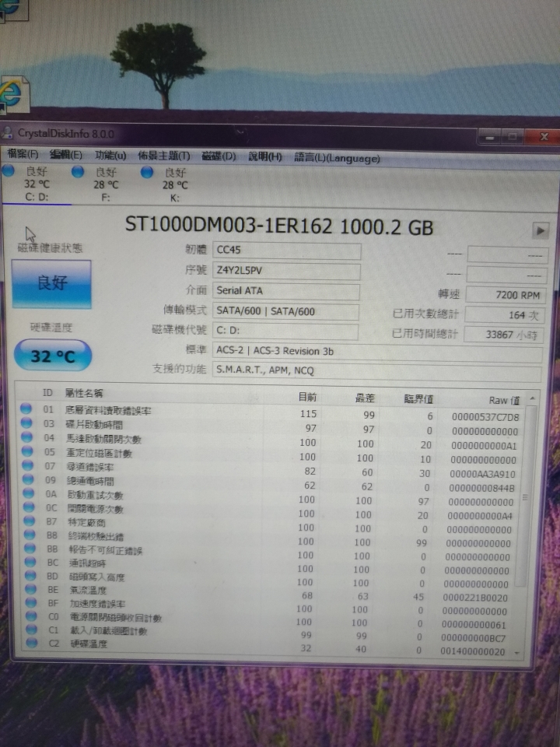
Task: Open the 磁碟(D) menu
Action: (x=219, y=156)
